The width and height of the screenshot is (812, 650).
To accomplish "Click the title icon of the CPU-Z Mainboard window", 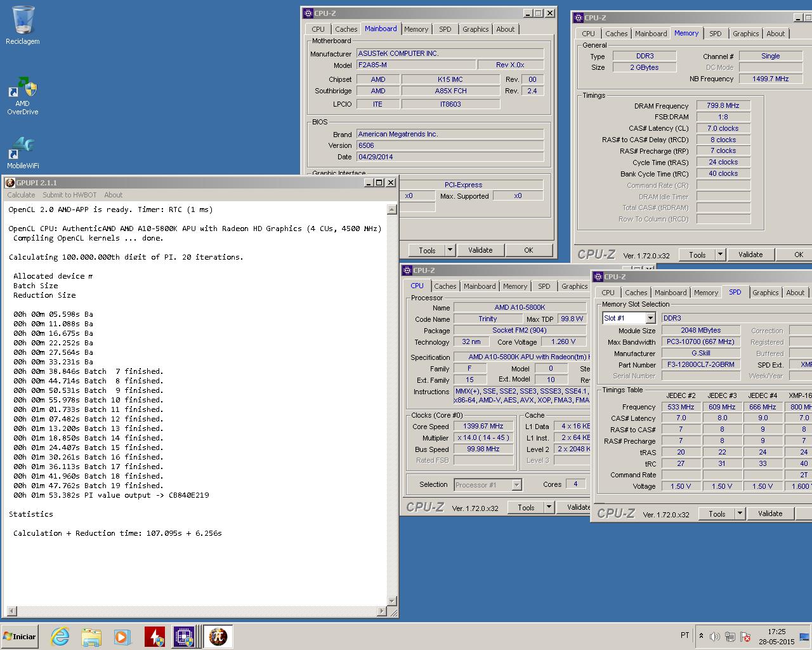I will pyautogui.click(x=308, y=13).
